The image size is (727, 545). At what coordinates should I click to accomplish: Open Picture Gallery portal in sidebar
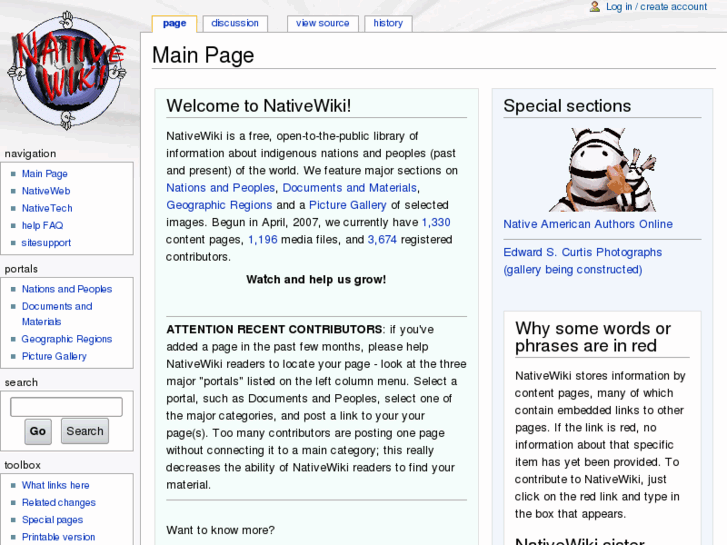coord(54,356)
